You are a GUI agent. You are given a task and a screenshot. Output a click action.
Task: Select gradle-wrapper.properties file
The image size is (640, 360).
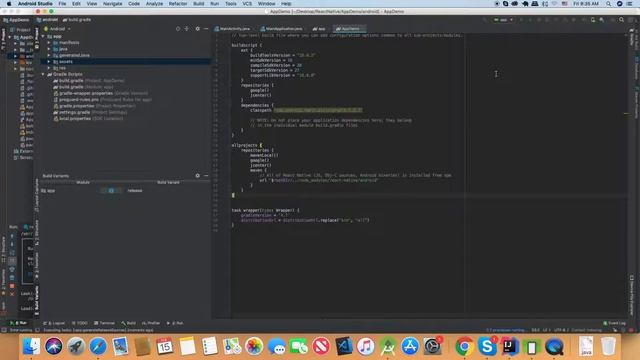[x=101, y=93]
